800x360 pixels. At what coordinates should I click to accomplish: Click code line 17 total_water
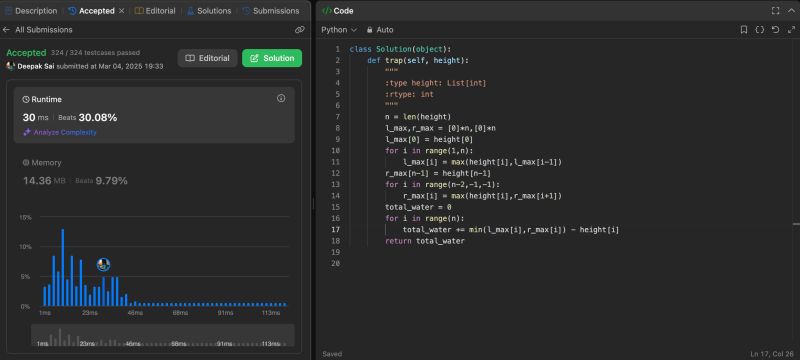click(x=511, y=230)
